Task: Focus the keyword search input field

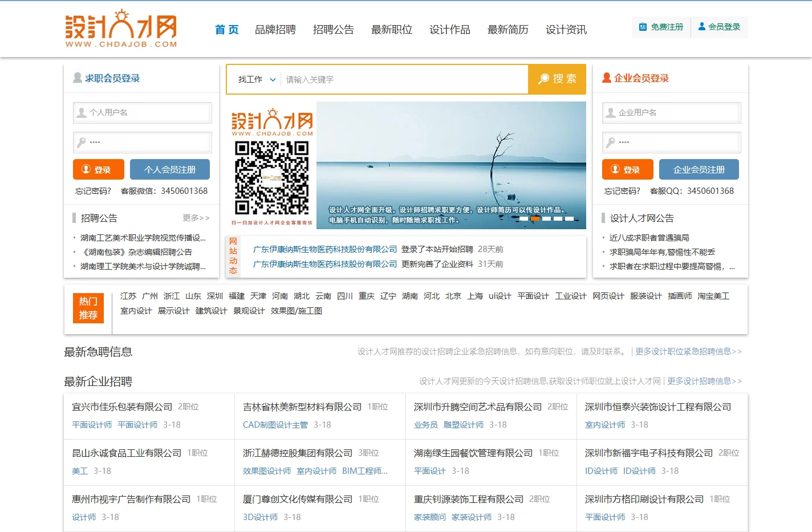Action: 405,79
